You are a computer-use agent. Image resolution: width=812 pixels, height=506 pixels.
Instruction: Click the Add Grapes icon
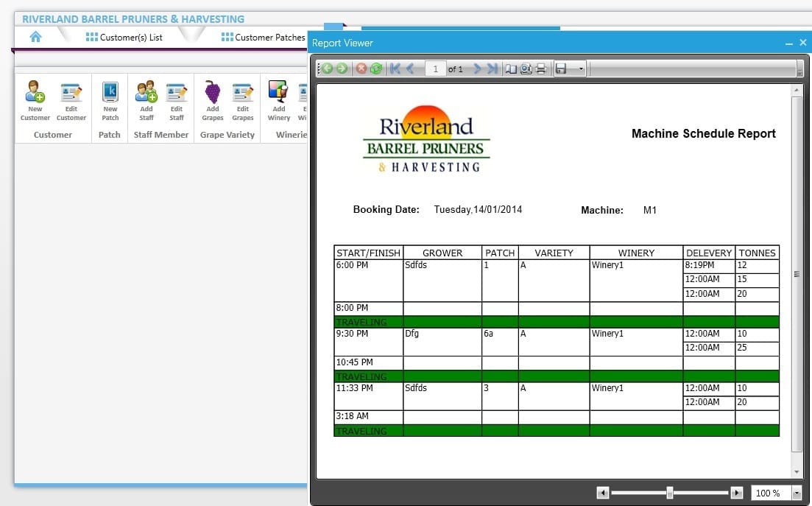tap(212, 101)
